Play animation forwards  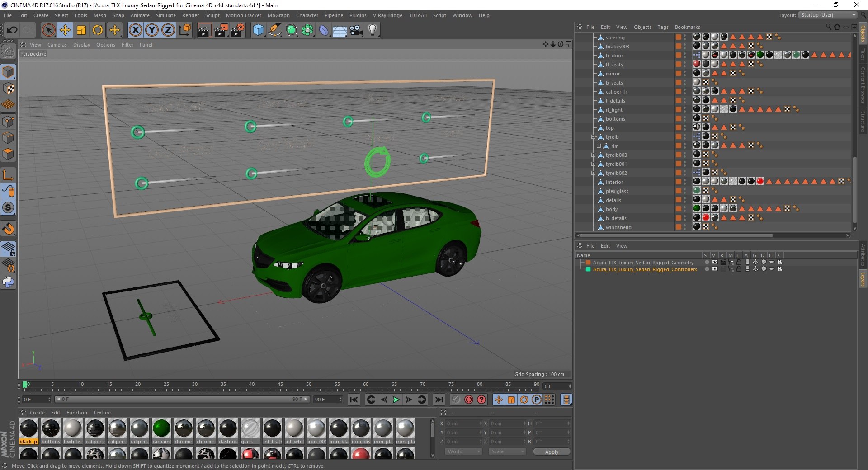coord(396,399)
